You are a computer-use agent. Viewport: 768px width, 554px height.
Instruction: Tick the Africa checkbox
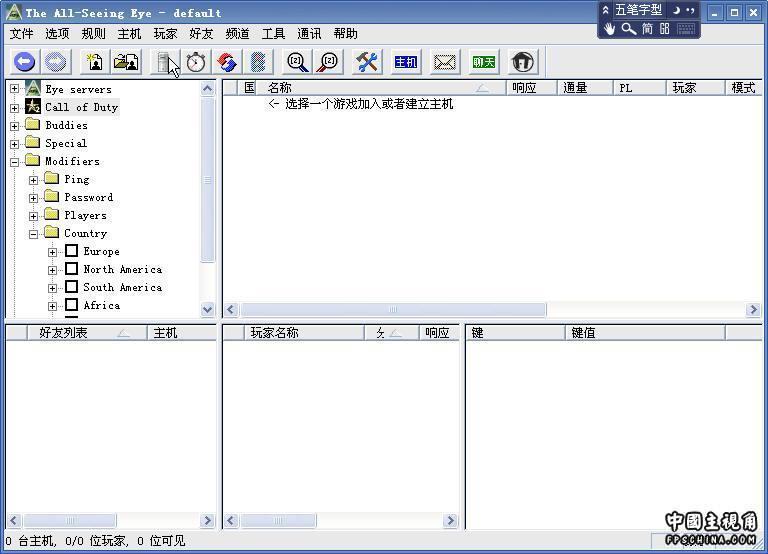(x=72, y=305)
